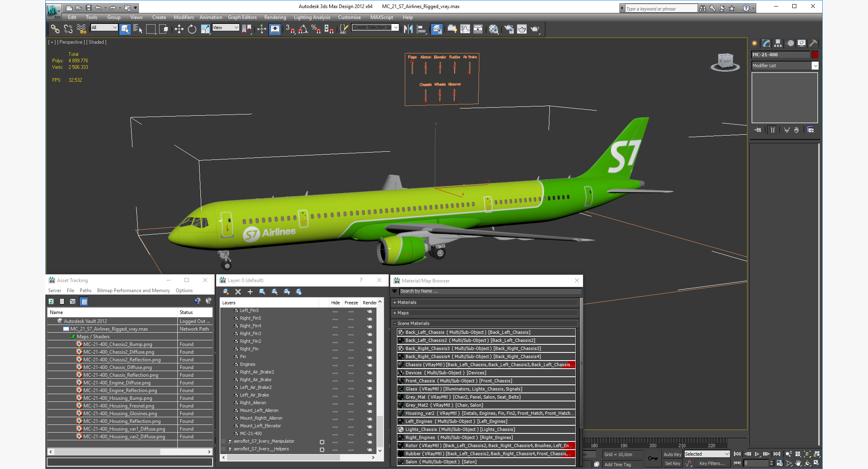This screenshot has width=868, height=469.
Task: Click the ViewCube in viewport
Action: click(725, 62)
